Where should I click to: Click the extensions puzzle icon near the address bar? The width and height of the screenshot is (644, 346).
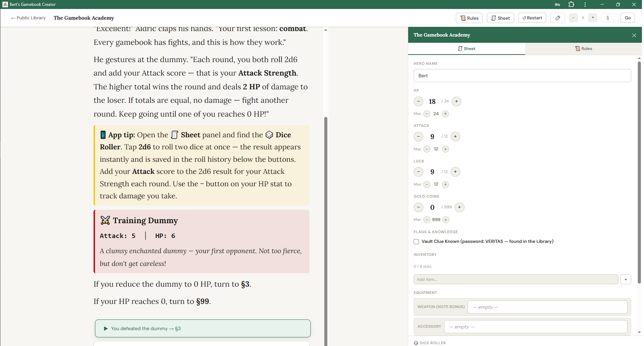pos(571,4)
